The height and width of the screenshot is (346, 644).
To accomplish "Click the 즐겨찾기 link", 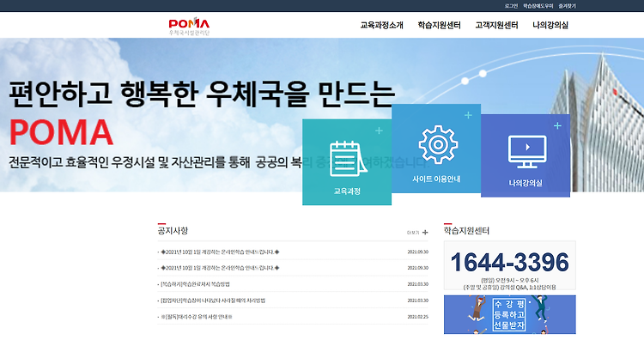I will point(568,6).
